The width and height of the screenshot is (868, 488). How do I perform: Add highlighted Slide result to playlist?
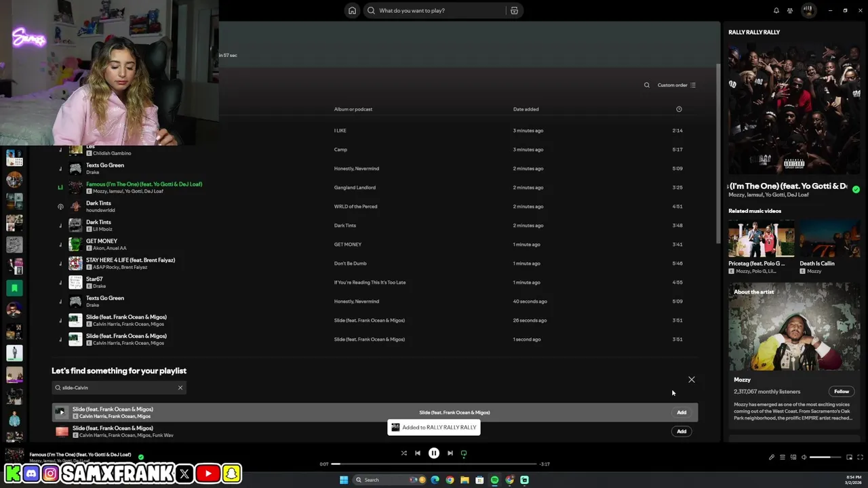point(682,412)
